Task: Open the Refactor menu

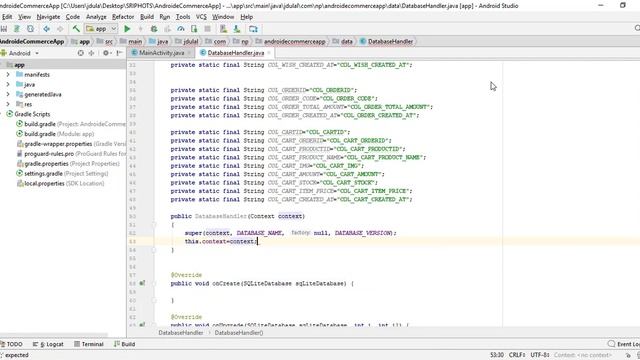Action: [x=123, y=17]
